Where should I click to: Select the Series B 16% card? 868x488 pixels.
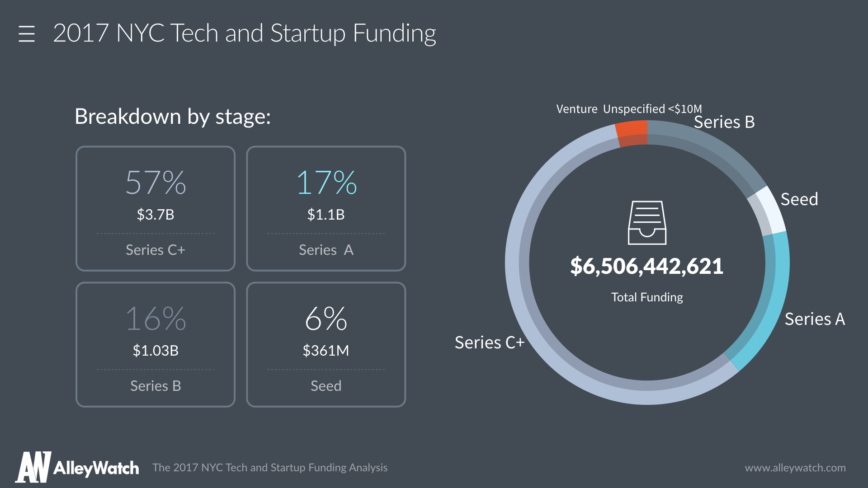pos(156,344)
